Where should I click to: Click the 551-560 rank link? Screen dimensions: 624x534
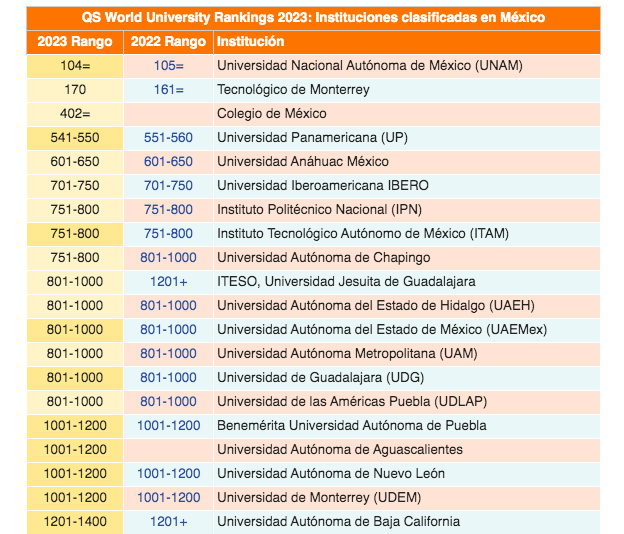coord(168,138)
